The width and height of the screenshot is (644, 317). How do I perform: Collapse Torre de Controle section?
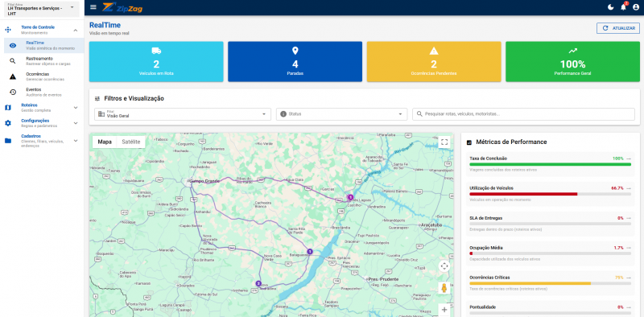click(76, 30)
